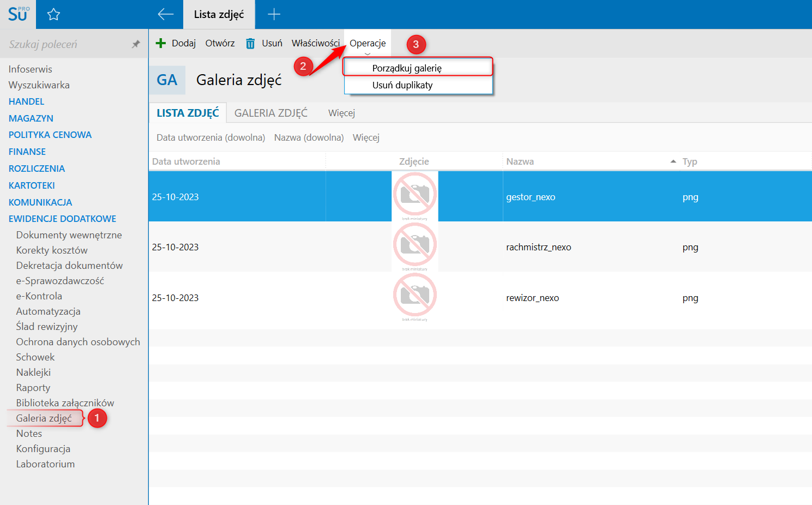Expand HANDEL module section
Image resolution: width=812 pixels, height=505 pixels.
[26, 101]
